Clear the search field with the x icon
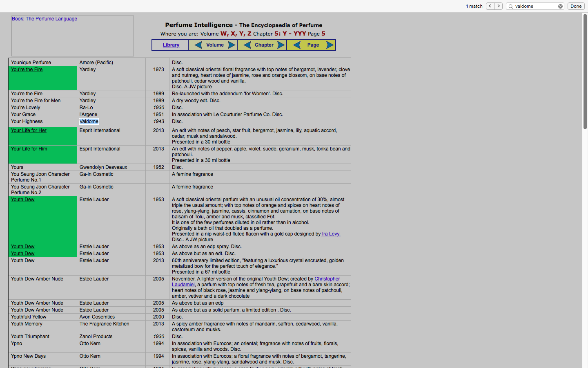Screen dimensions: 588x368 560,6
